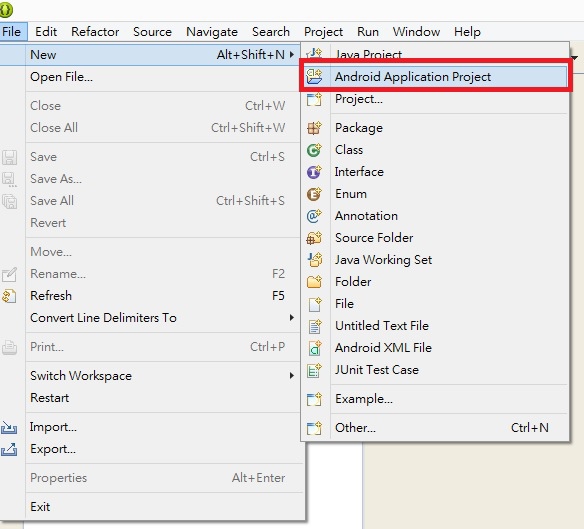Click the Export icon in File menu

tap(9, 449)
